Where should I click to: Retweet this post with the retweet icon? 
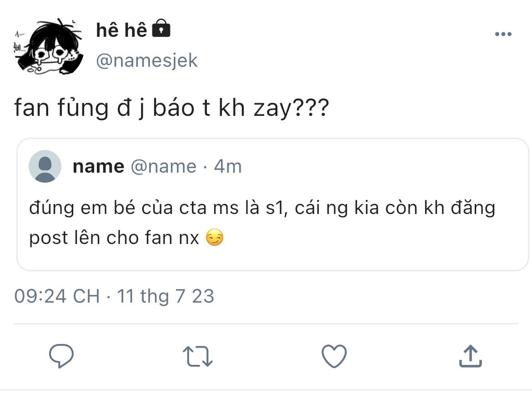coord(198,356)
